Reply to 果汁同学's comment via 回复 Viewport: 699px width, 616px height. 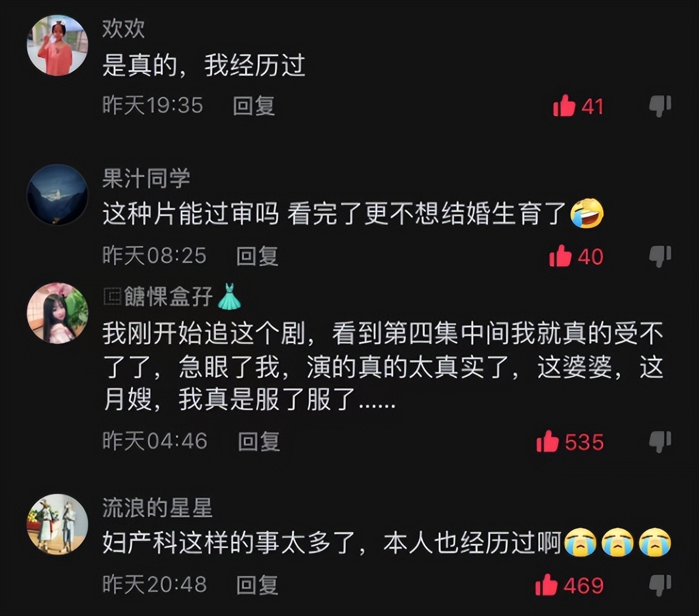(257, 256)
